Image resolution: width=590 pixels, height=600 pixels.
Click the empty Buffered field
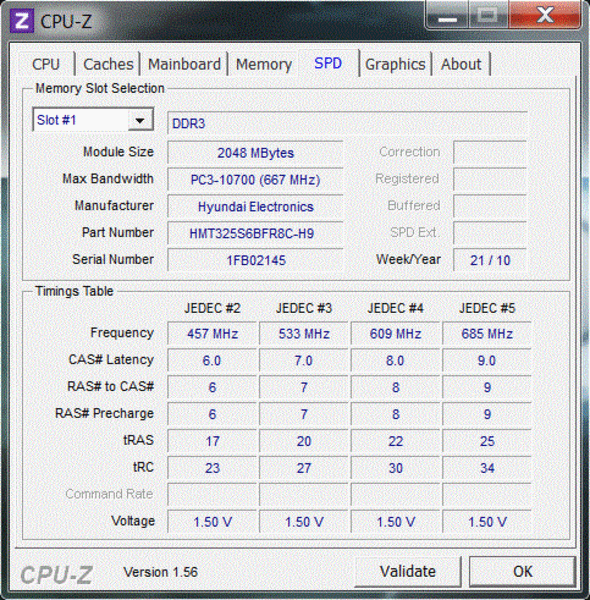(490, 206)
